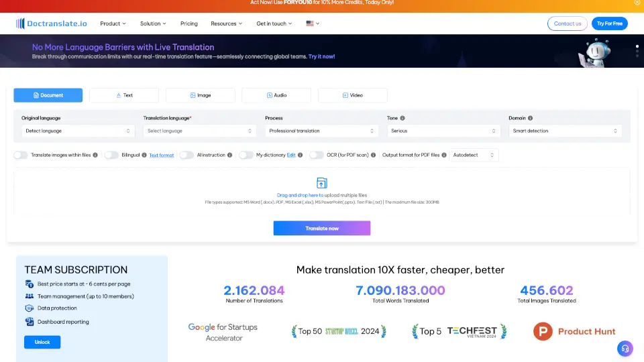The image size is (644, 362).
Task: Open the Tone dropdown showing Serious
Action: 443,131
